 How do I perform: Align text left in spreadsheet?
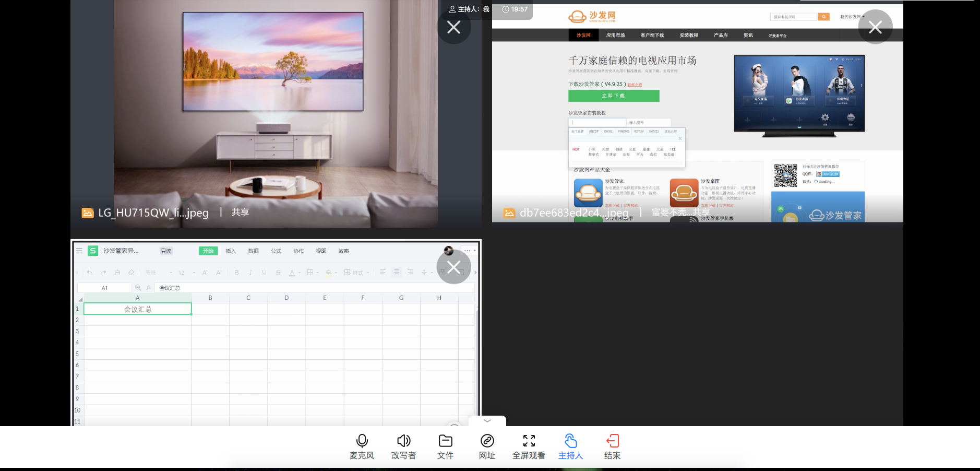383,273
